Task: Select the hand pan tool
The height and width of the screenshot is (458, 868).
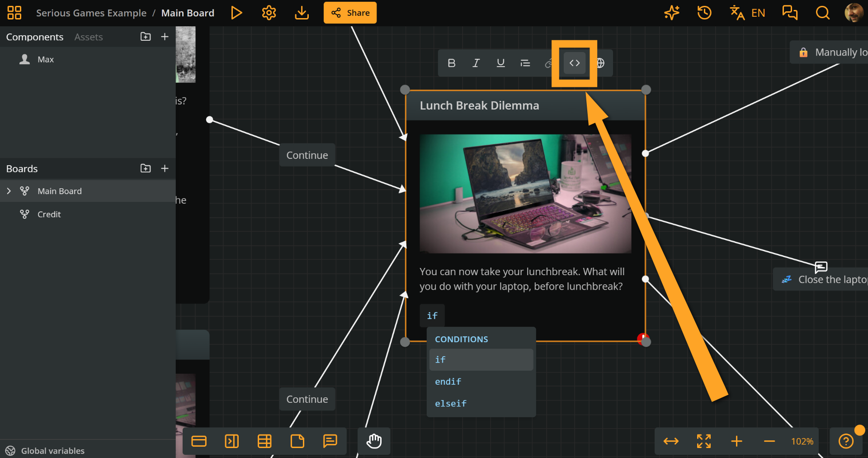Action: pos(374,441)
